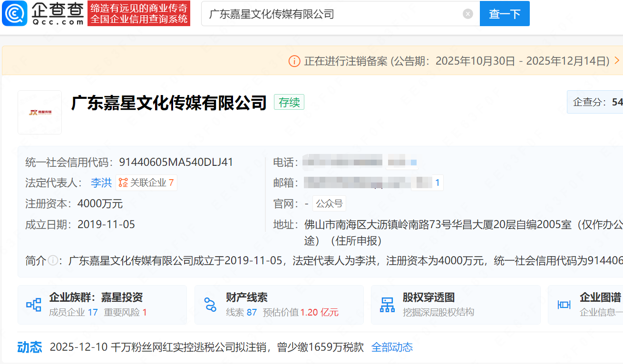Click the 成员企业 17 link
Image resolution: width=623 pixels, height=364 pixels.
(73, 312)
